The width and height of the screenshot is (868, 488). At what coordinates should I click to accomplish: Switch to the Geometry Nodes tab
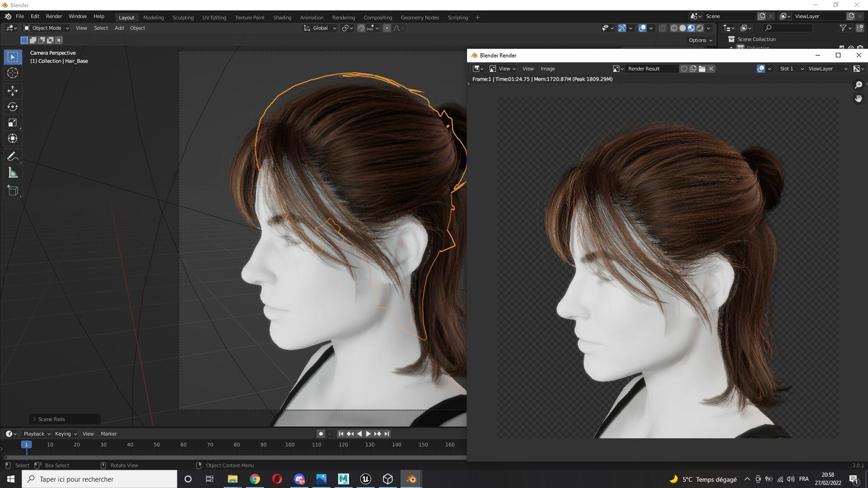420,18
